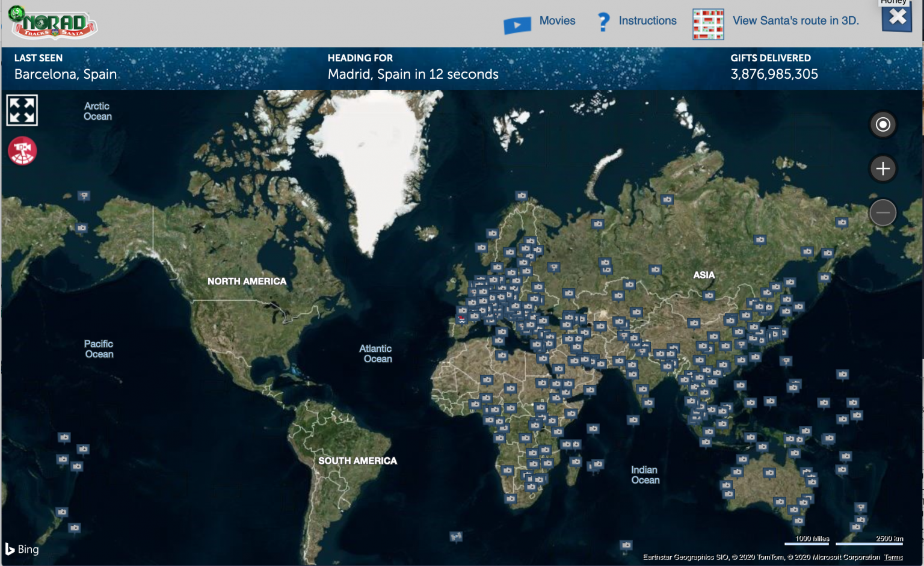Select the fullscreen map expand icon

point(22,110)
